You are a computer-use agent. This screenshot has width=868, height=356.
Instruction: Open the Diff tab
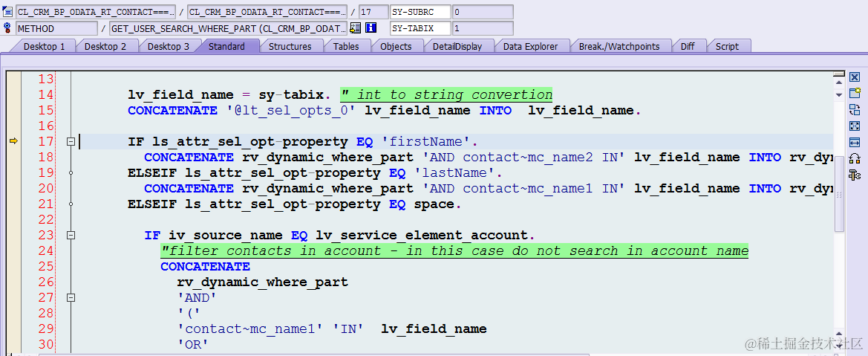[688, 47]
